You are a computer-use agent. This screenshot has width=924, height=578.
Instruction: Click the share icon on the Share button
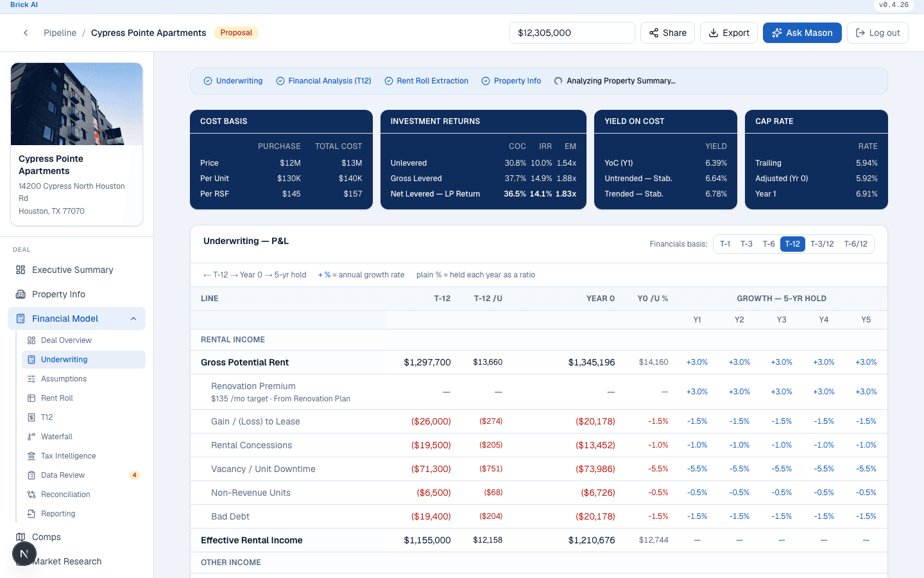(x=654, y=33)
